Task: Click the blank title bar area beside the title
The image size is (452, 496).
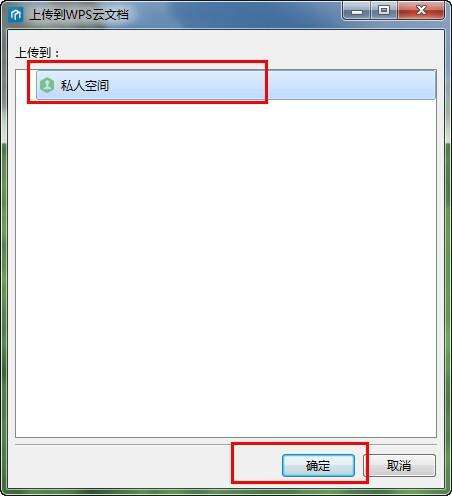Action: (233, 15)
